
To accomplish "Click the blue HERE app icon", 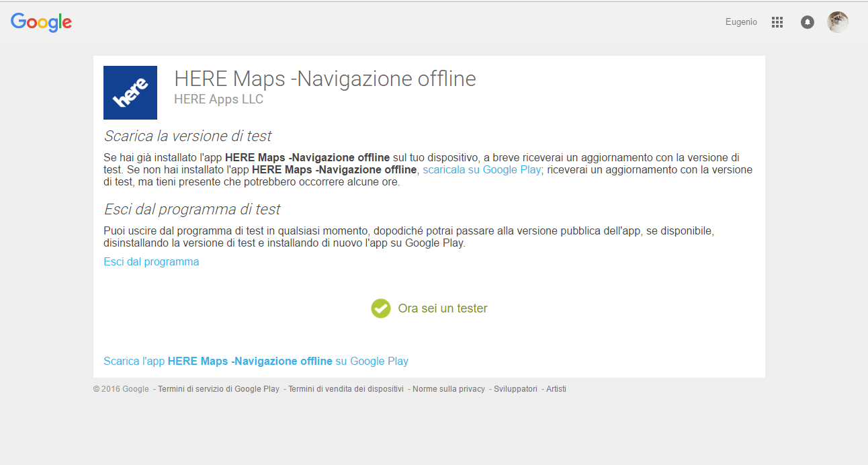I will (130, 93).
